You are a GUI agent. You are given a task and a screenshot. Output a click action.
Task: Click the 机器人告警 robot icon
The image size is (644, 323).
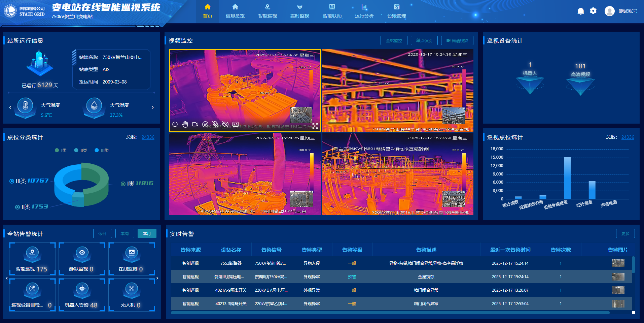point(82,289)
